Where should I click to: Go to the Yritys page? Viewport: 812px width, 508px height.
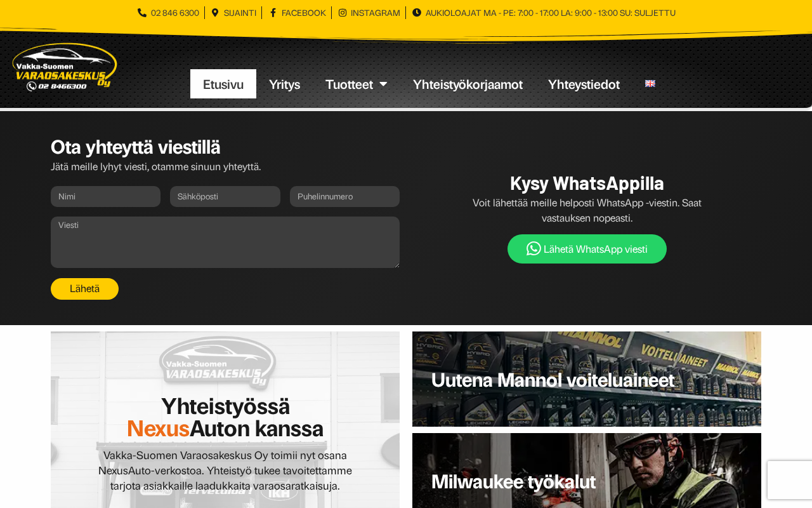[x=284, y=84]
